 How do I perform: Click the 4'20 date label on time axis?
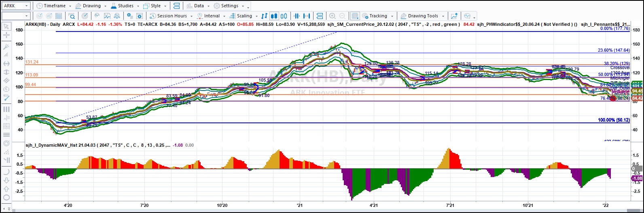tap(68, 206)
